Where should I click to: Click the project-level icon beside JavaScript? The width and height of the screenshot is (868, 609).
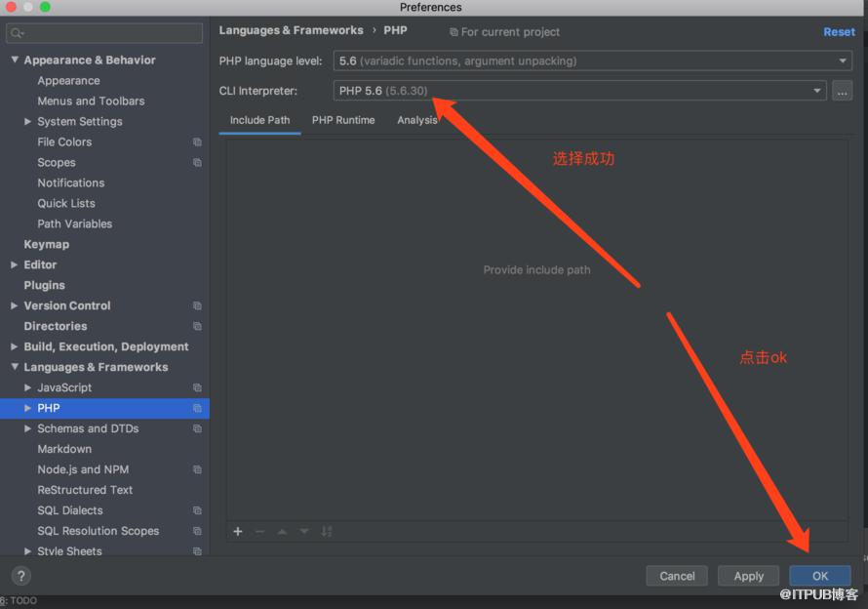click(197, 387)
